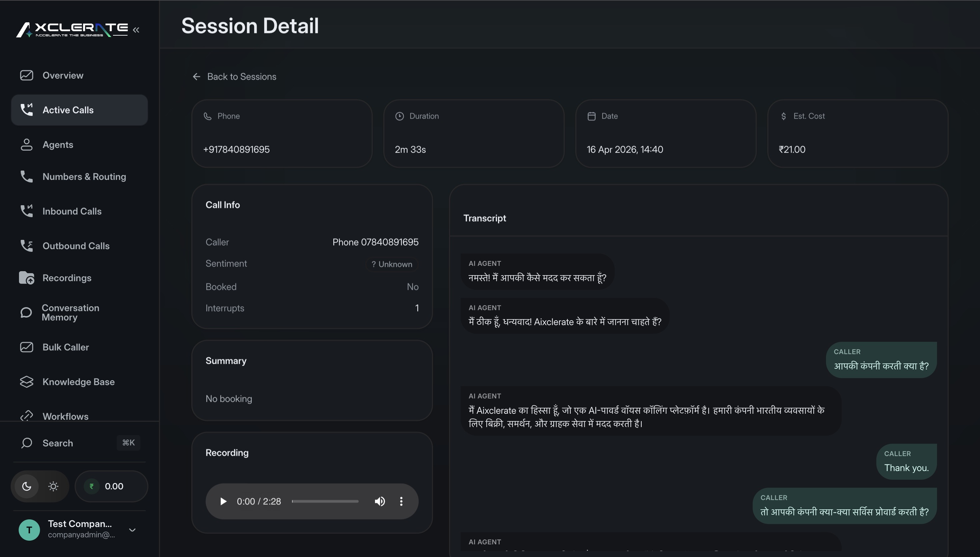Image resolution: width=980 pixels, height=557 pixels.
Task: Open the Recordings panel icon
Action: (x=26, y=278)
